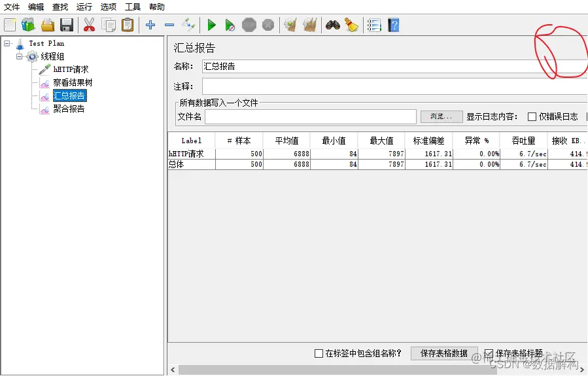Toggle element enabled state icon
Image resolution: width=588 pixels, height=376 pixels.
pos(188,25)
